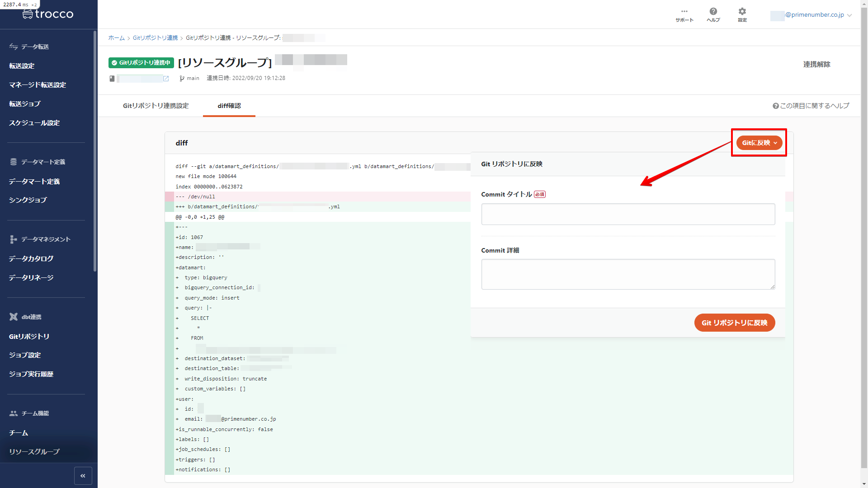Go to 転送ジョブ
Viewport: 868px width, 488px height.
click(25, 104)
